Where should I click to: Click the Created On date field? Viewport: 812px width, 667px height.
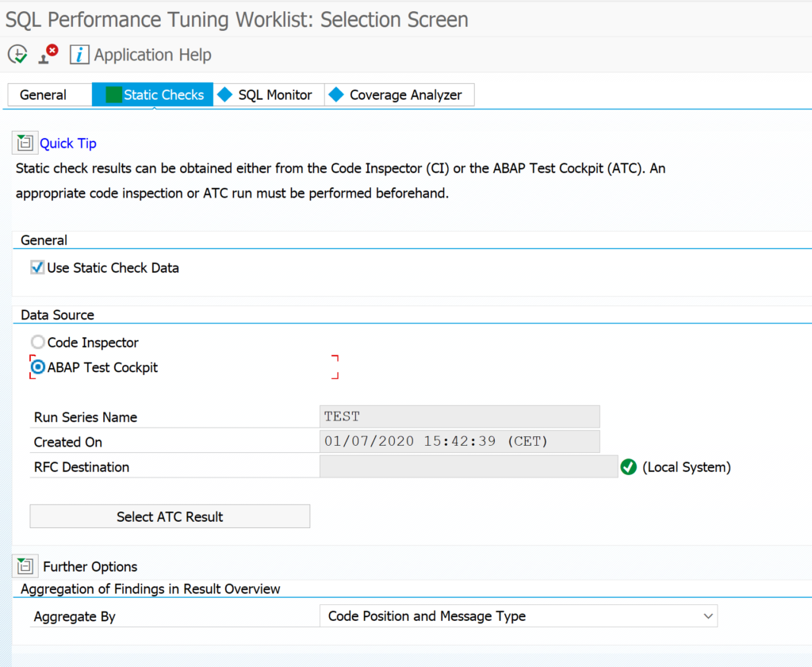pos(459,442)
